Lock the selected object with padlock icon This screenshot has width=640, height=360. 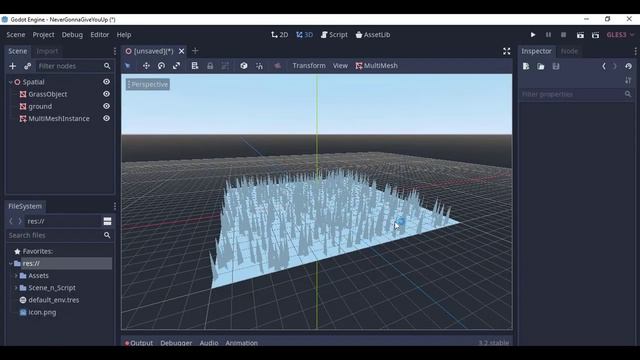(210, 66)
